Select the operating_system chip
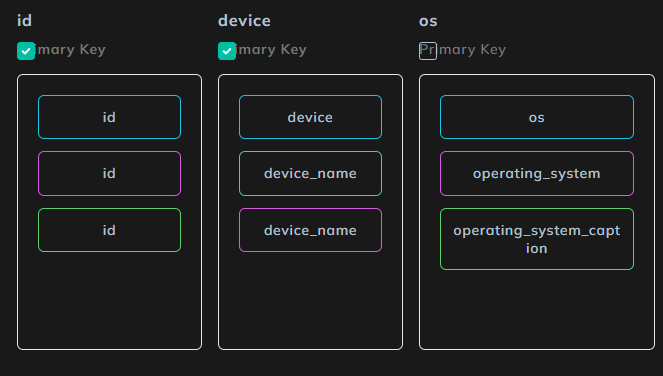Image resolution: width=663 pixels, height=376 pixels. click(537, 173)
